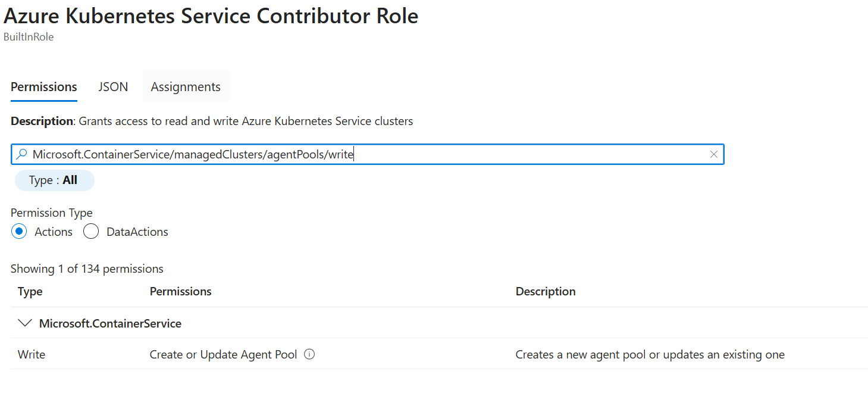Open the JSON tab
Screen dimensions: 868x399
(x=113, y=87)
